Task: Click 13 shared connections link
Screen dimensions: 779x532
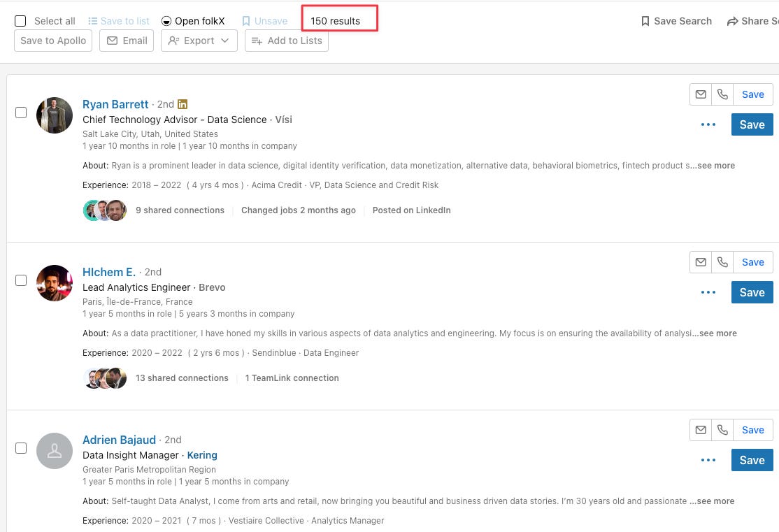Action: 183,378
